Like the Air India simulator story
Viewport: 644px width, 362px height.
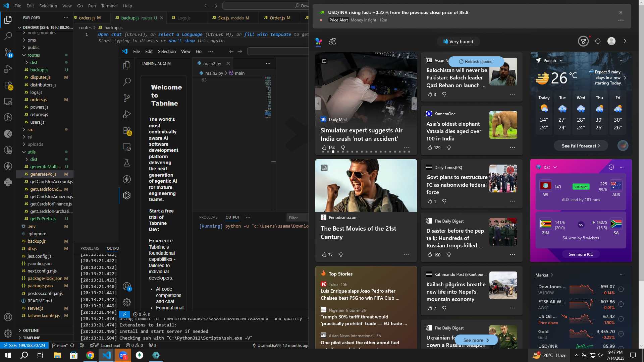tap(324, 147)
